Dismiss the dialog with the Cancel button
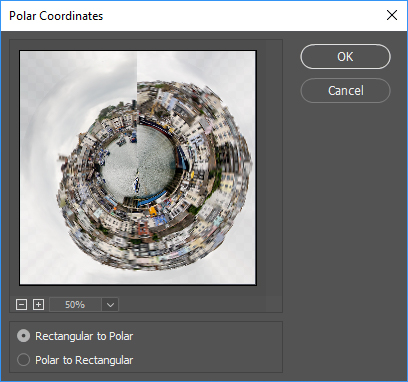 pos(345,90)
